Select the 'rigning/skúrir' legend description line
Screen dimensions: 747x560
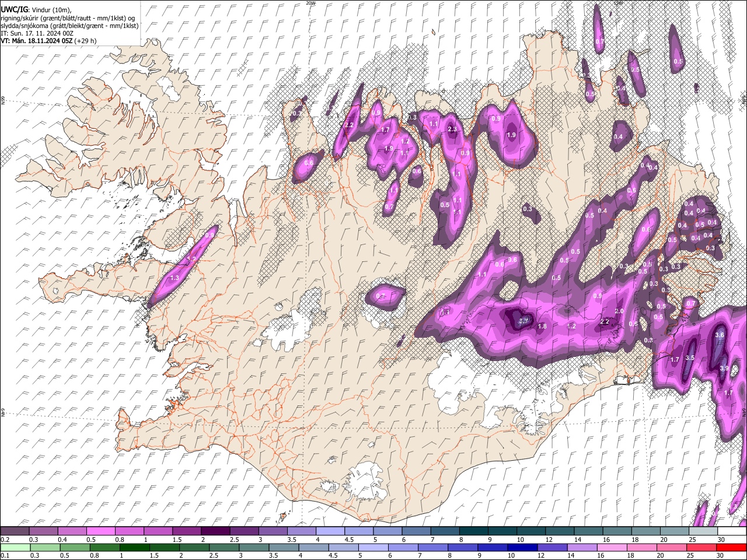point(68,18)
